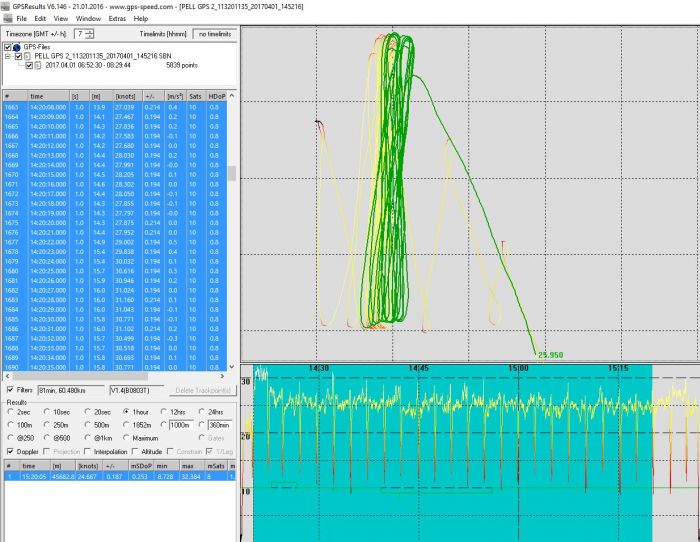Viewport: 700px width, 542px height.
Task: Click the GPSResults title bar icon
Action: [x=4, y=5]
